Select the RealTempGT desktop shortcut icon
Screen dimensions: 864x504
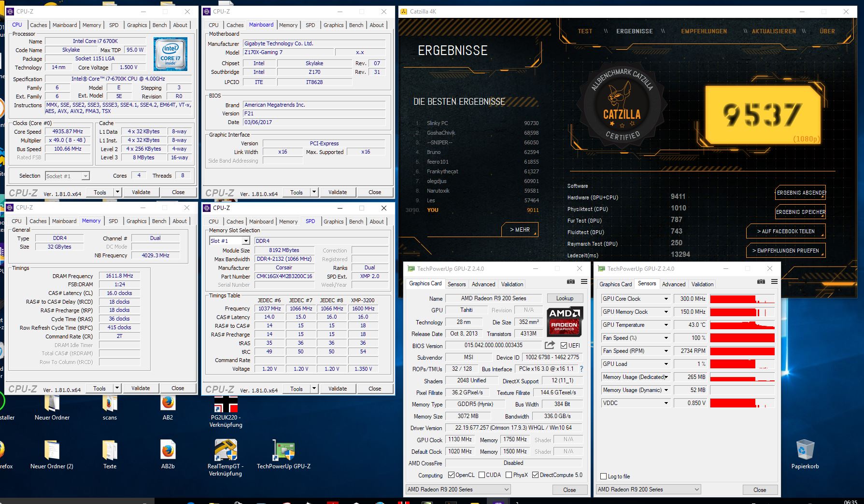[226, 450]
